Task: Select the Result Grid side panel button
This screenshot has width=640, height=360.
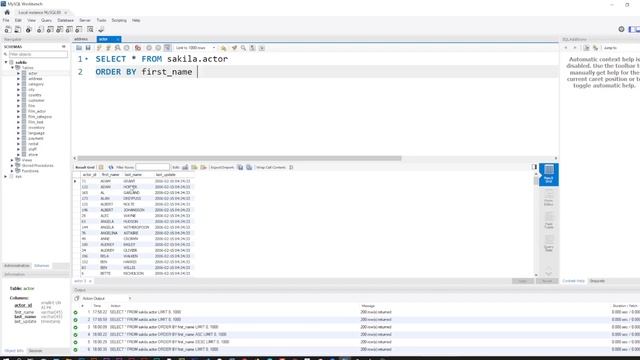Action: (549, 174)
